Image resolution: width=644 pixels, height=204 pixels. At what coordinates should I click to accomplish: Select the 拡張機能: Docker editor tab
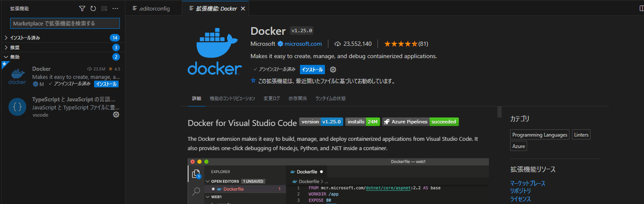click(x=216, y=8)
